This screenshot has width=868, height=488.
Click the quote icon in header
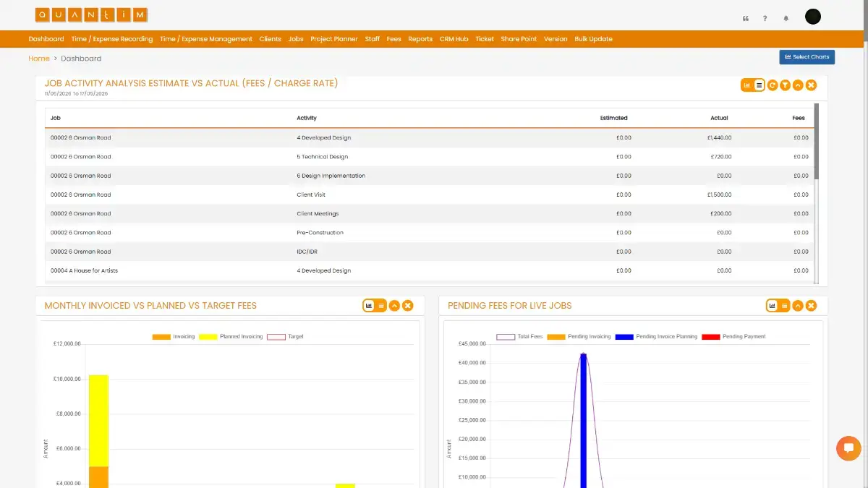tap(746, 18)
